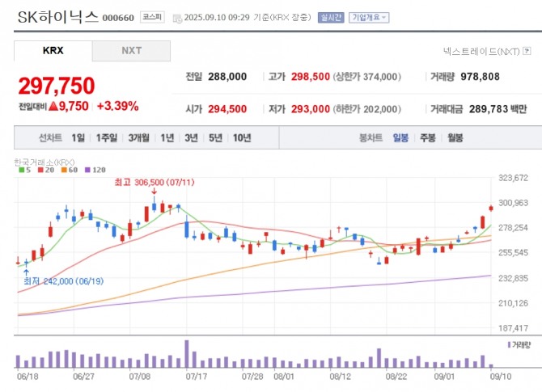Select the 10년 line chart period
This screenshot has height=392, width=542.
pyautogui.click(x=241, y=137)
